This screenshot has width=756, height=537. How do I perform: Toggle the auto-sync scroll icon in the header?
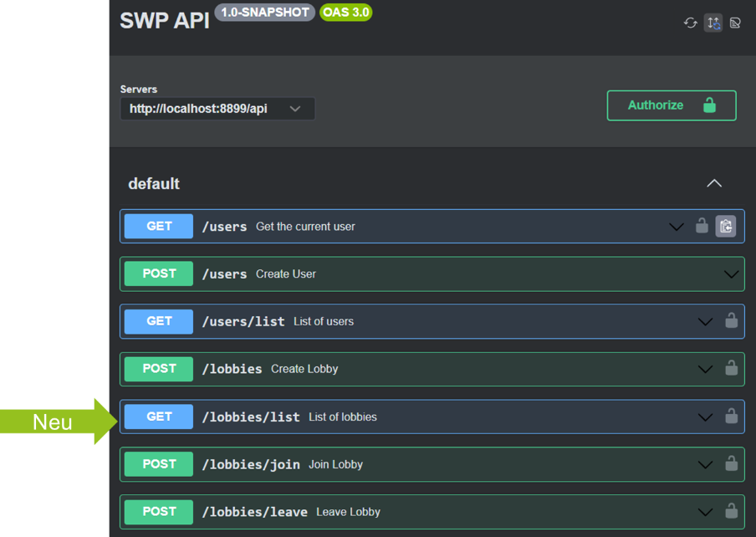coord(713,23)
